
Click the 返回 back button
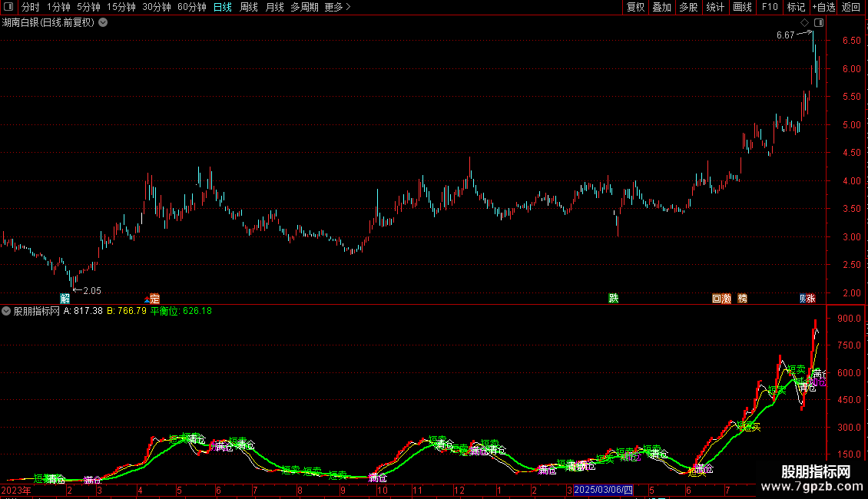851,7
